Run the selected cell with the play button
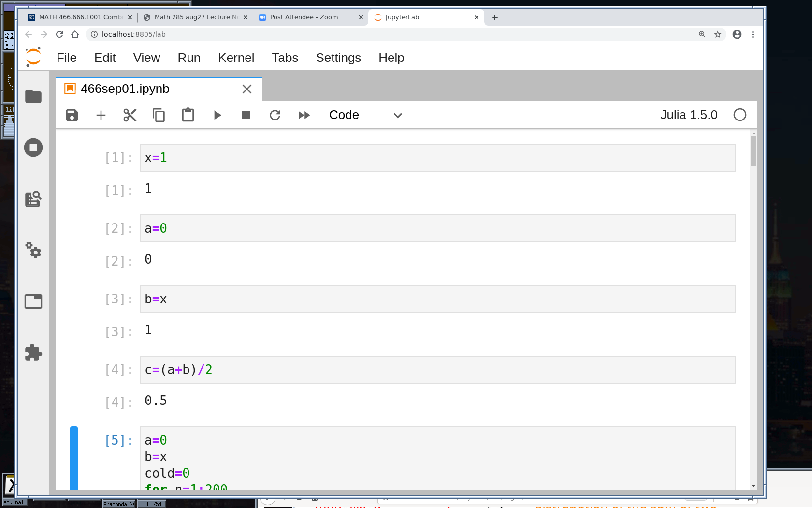This screenshot has width=812, height=508. (x=217, y=115)
